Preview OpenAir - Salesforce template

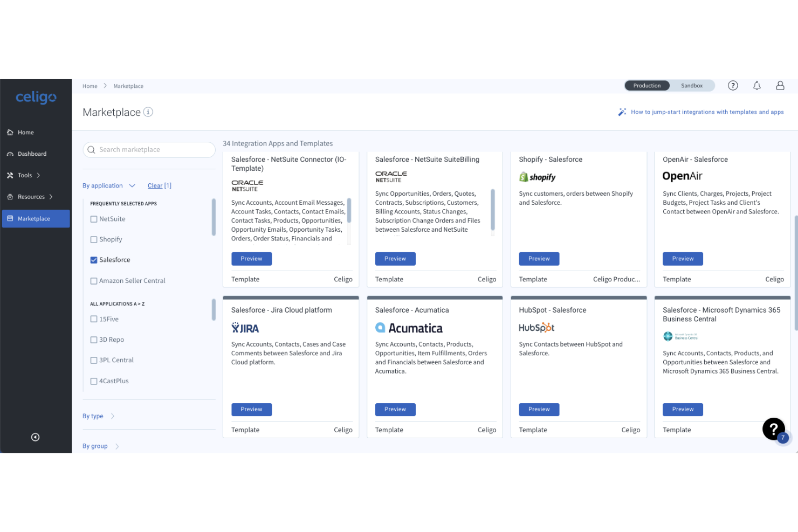683,259
